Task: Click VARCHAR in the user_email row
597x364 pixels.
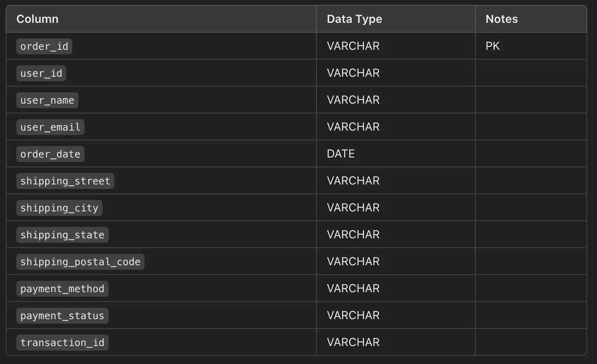Action: click(353, 127)
